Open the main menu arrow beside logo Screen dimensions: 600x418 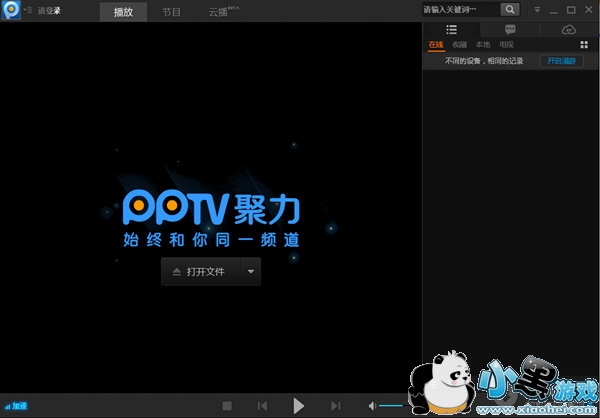[28, 10]
